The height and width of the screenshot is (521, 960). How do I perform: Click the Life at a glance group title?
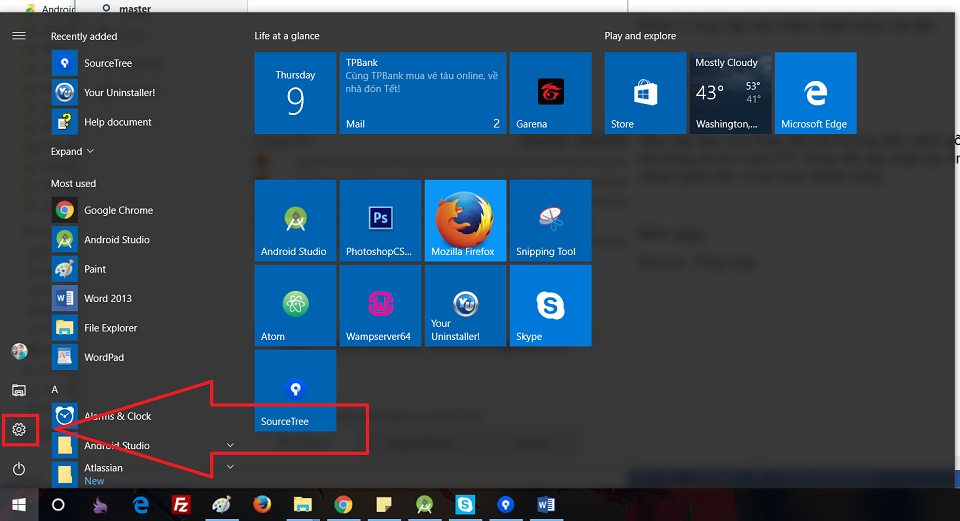(287, 36)
